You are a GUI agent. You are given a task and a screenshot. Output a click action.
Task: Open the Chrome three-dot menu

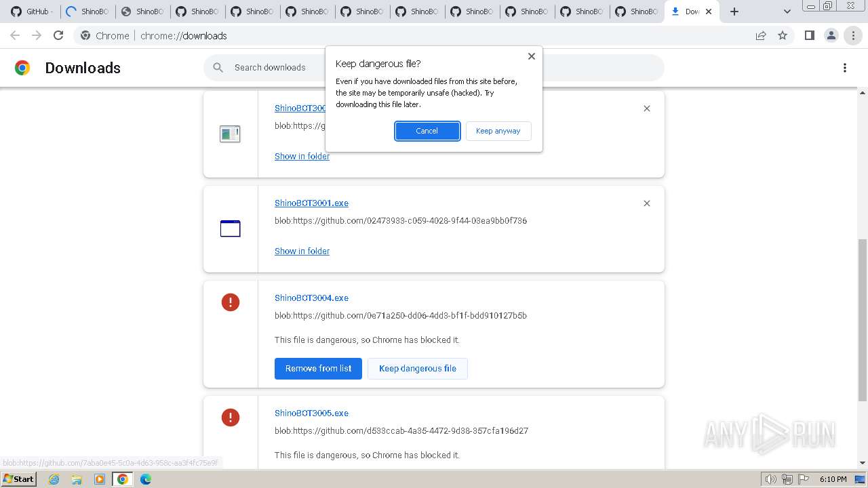pyautogui.click(x=853, y=35)
